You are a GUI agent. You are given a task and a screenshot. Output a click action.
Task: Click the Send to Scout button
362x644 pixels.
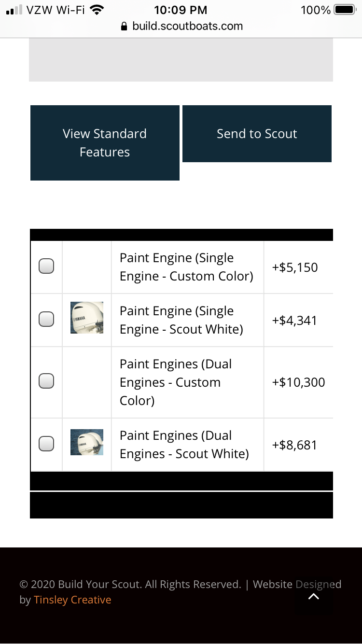tap(257, 134)
